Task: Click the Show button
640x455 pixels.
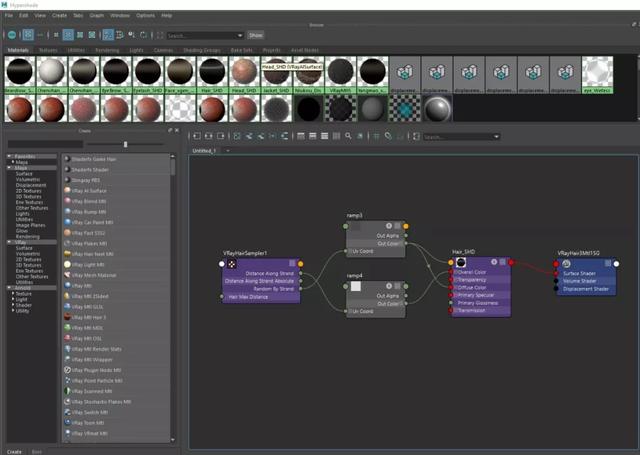Action: click(x=256, y=36)
